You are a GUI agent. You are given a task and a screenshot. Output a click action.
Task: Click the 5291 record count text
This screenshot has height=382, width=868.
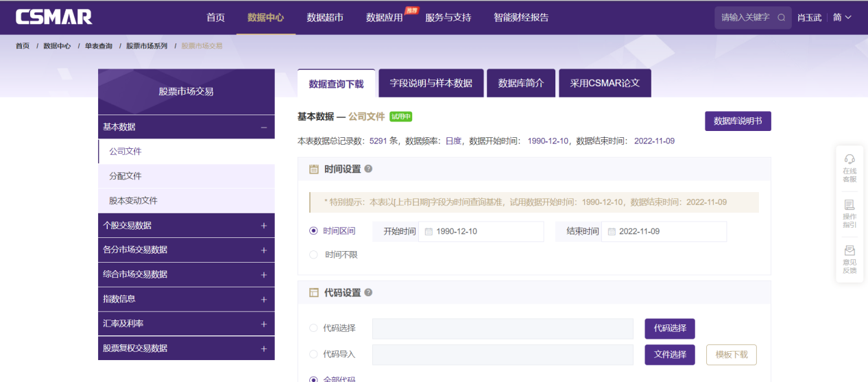tap(378, 141)
